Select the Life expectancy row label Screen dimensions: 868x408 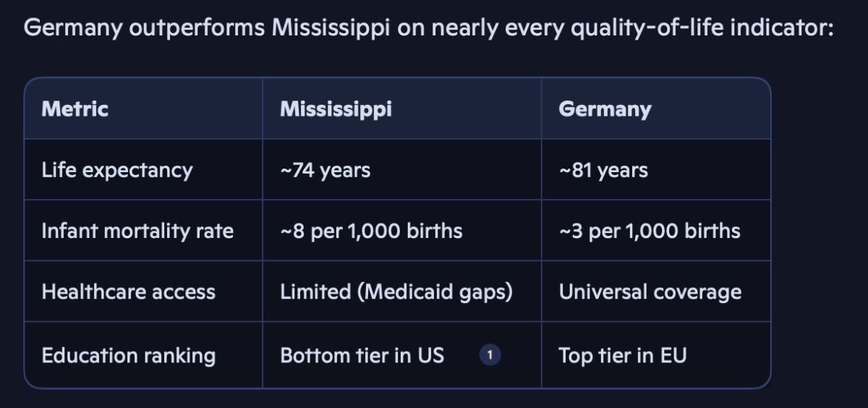coord(117,170)
